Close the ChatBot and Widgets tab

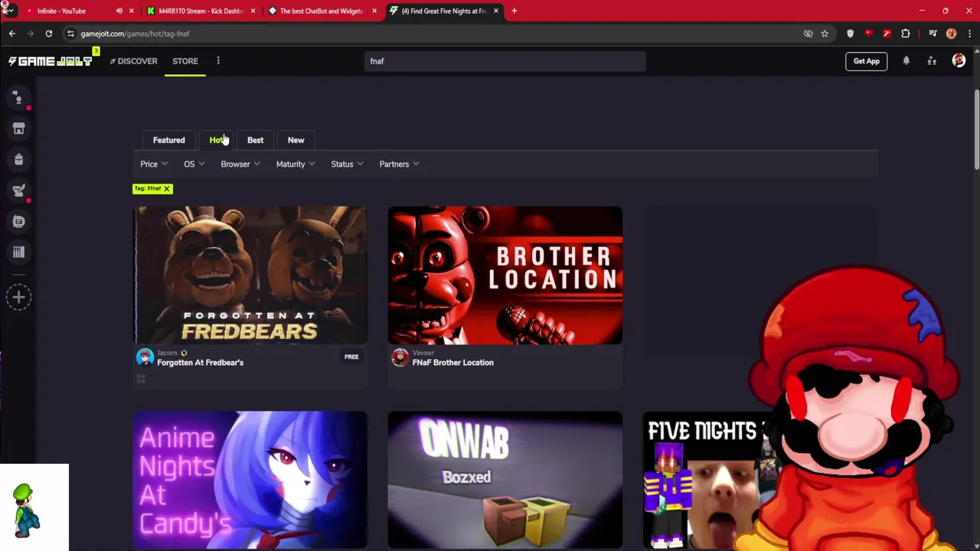[x=374, y=11]
